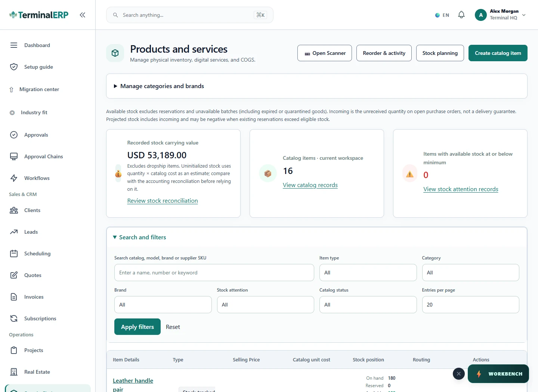Click the Real Estate building icon

click(14, 372)
